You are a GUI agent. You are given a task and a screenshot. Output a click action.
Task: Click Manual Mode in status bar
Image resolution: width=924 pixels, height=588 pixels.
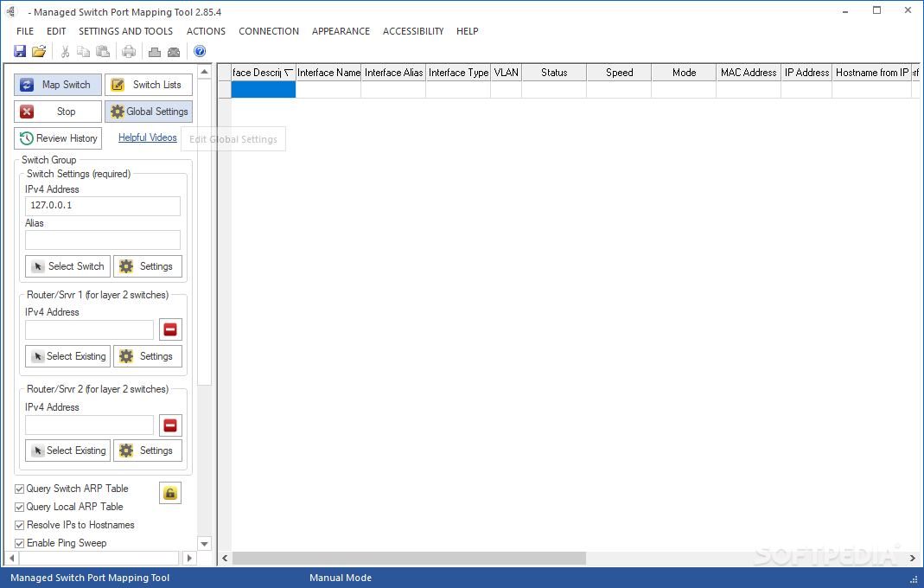pyautogui.click(x=341, y=578)
